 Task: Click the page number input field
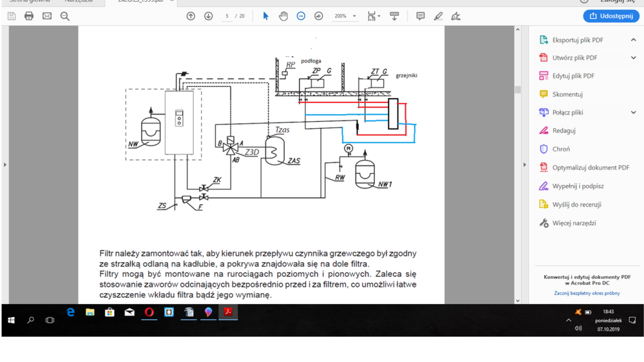click(x=227, y=16)
